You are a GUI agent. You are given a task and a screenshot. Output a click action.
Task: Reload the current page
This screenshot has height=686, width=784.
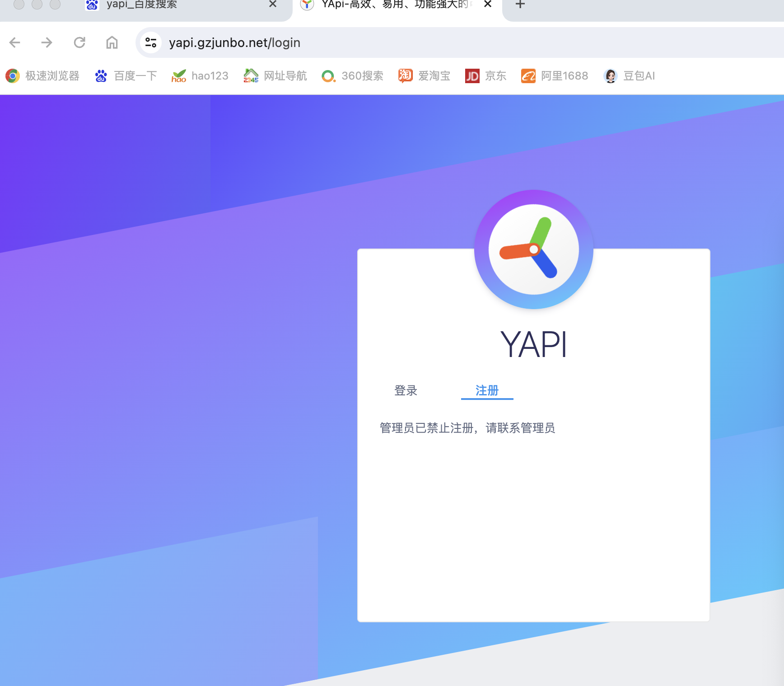click(79, 42)
